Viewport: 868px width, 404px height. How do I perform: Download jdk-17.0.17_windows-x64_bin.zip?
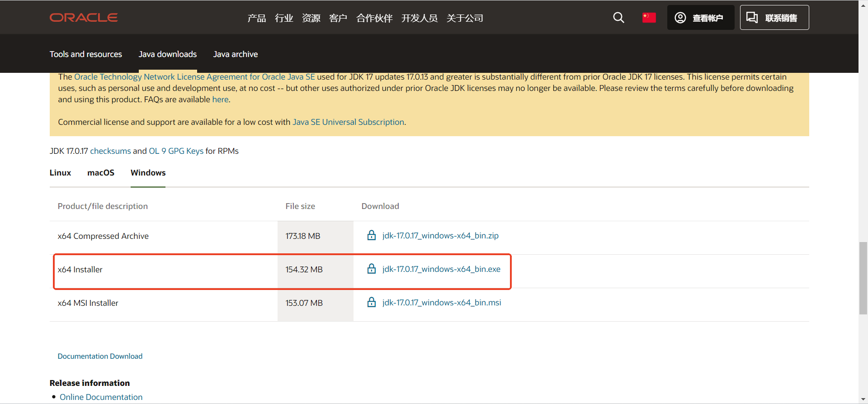440,236
